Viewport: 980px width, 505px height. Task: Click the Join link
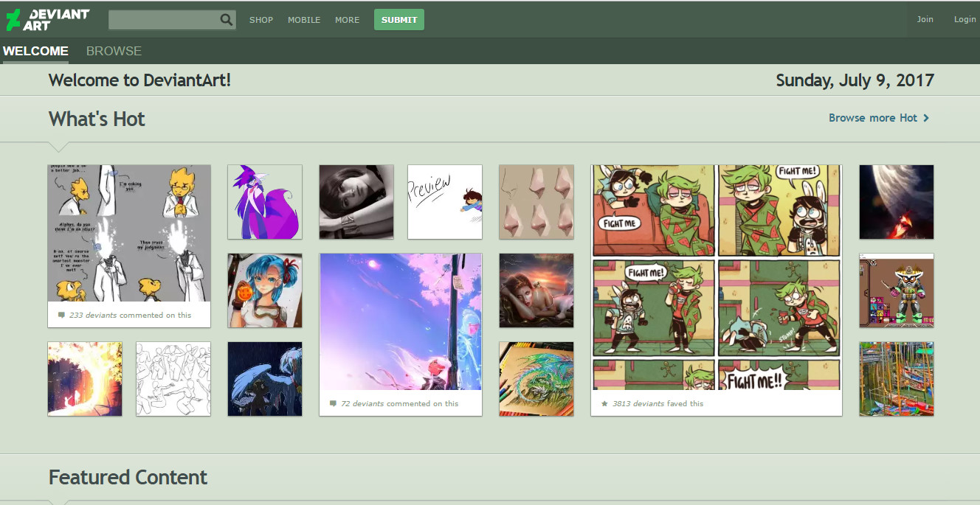click(925, 19)
